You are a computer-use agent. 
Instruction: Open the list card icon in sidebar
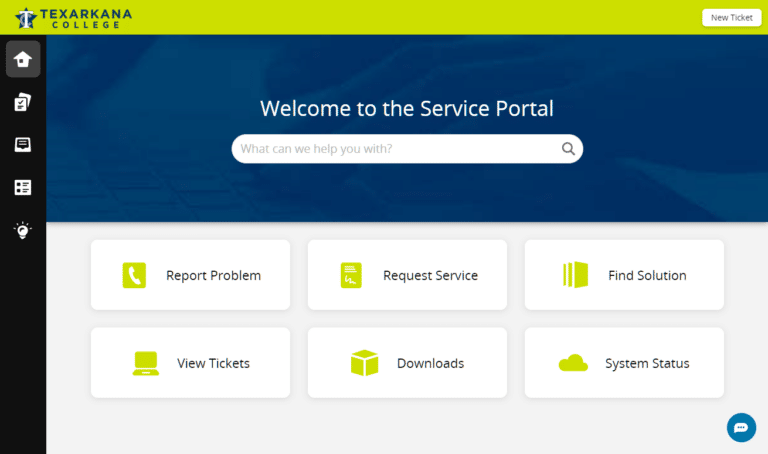pos(23,188)
